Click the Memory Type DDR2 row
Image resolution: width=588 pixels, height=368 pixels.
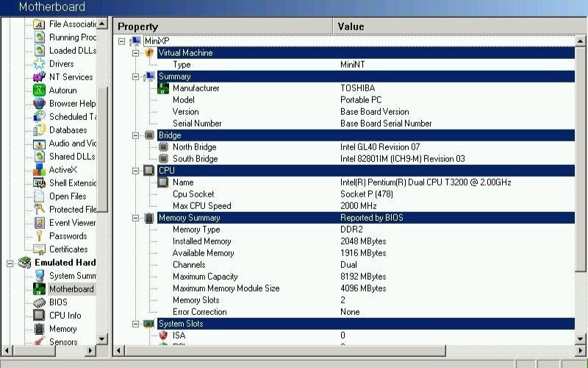click(x=365, y=230)
